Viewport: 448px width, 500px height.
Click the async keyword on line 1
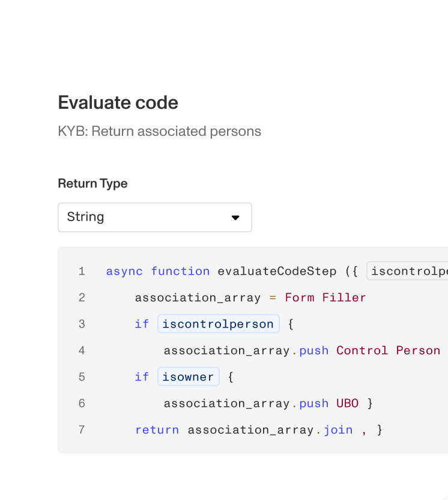[124, 271]
